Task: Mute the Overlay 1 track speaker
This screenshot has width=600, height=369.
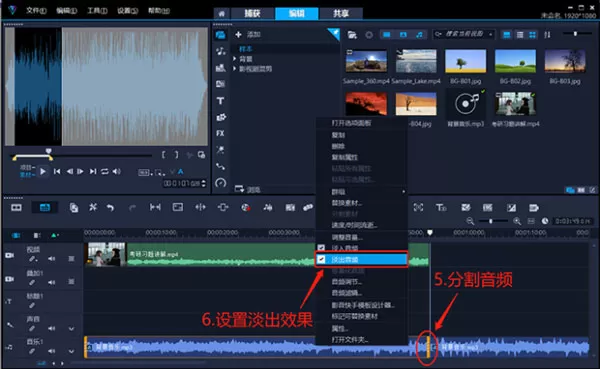Action: coord(52,282)
